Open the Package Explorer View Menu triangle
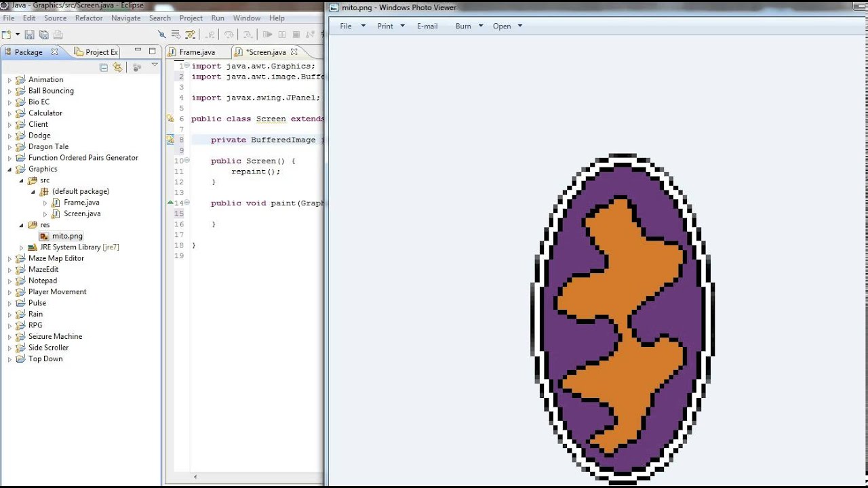Viewport: 868px width, 488px height. tap(155, 65)
